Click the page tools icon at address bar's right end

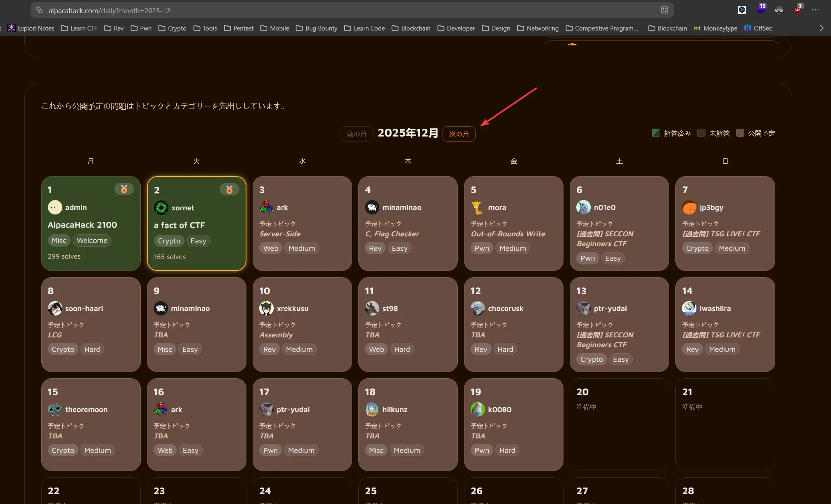click(x=664, y=10)
